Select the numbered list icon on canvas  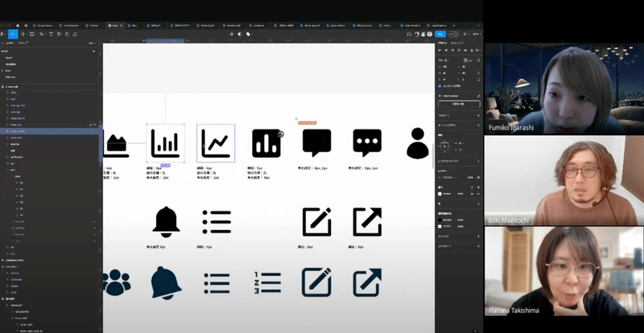(267, 283)
